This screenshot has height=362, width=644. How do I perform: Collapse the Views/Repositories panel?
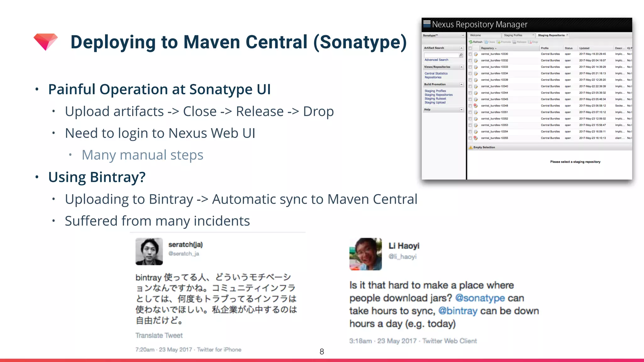coord(461,67)
